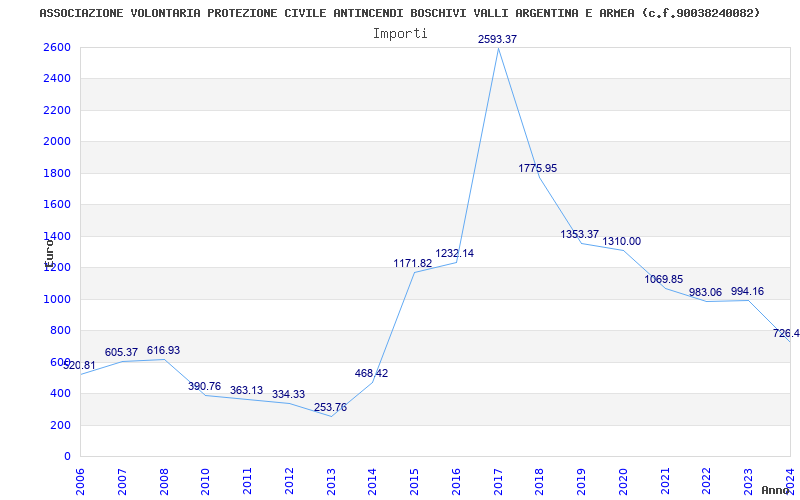Select the data label 994.16
Viewport: 800px width, 500px height.
point(747,291)
